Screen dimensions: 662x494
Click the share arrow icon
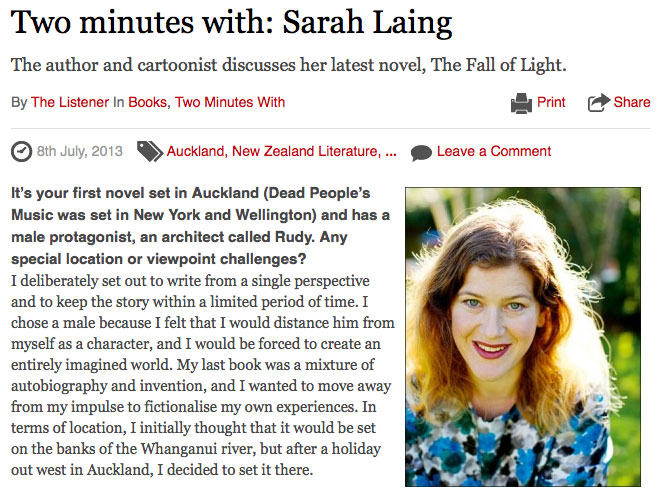[598, 102]
